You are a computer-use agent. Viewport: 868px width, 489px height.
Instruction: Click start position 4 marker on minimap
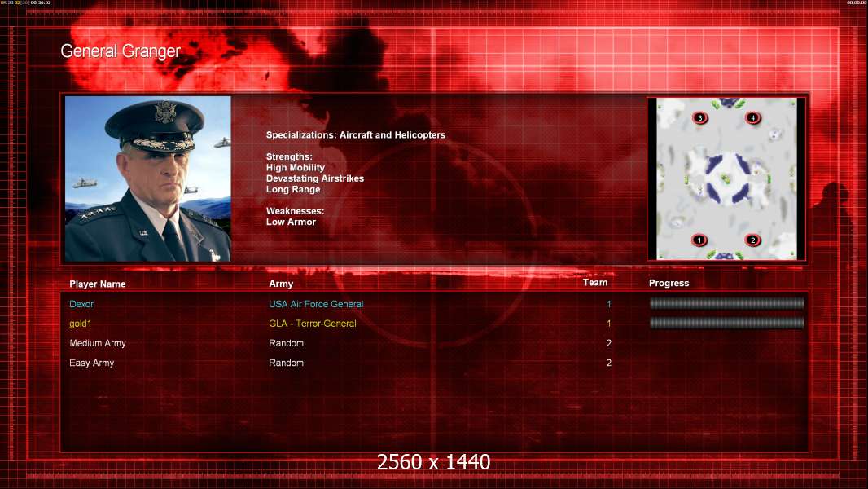(x=752, y=117)
